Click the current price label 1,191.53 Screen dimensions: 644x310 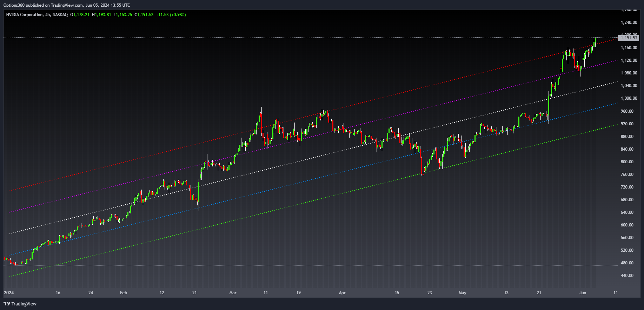[629, 38]
